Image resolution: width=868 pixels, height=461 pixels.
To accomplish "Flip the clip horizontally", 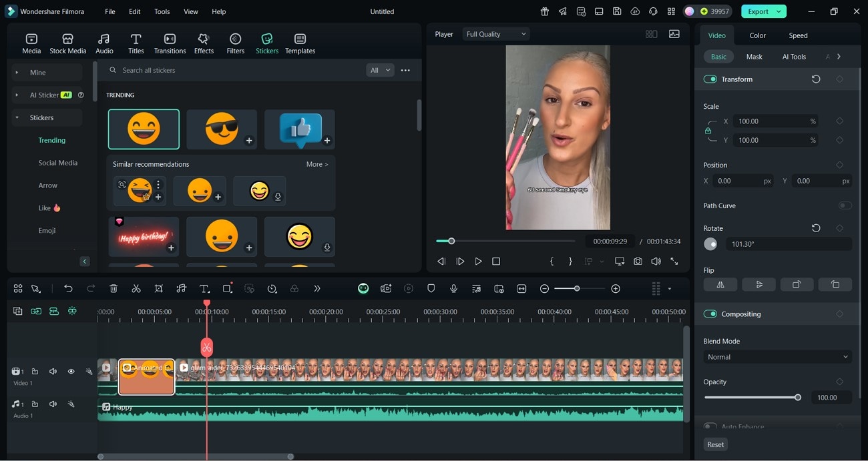I will tap(720, 284).
